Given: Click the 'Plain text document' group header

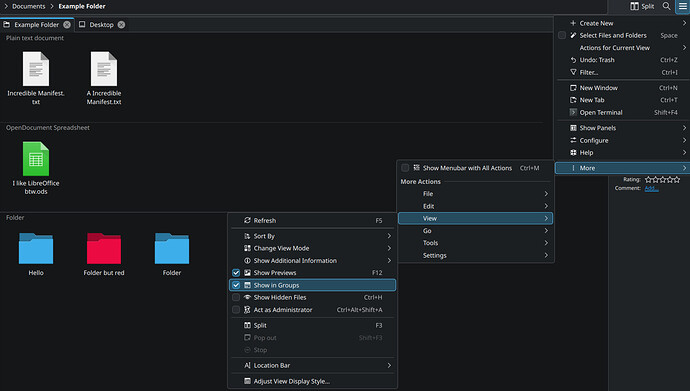Looking at the screenshot, I should point(35,38).
